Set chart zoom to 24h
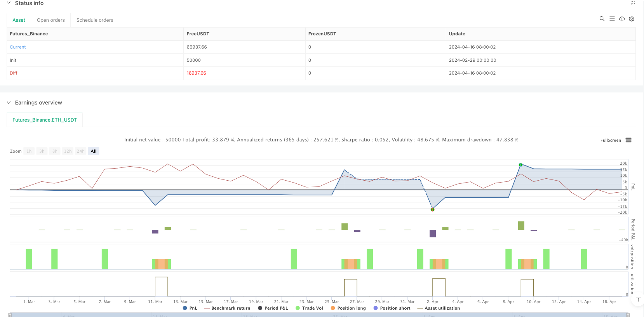 (x=80, y=151)
